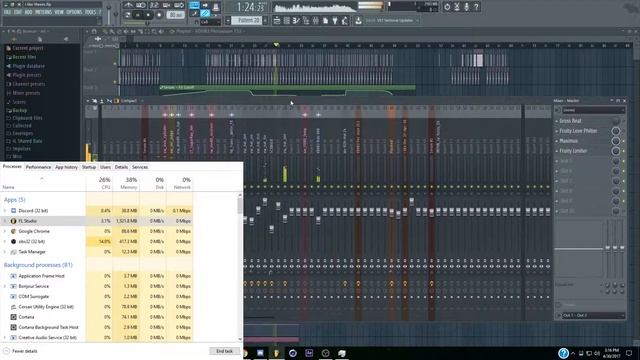
Task: Open the Piano roll via toolbar icon
Action: click(296, 20)
